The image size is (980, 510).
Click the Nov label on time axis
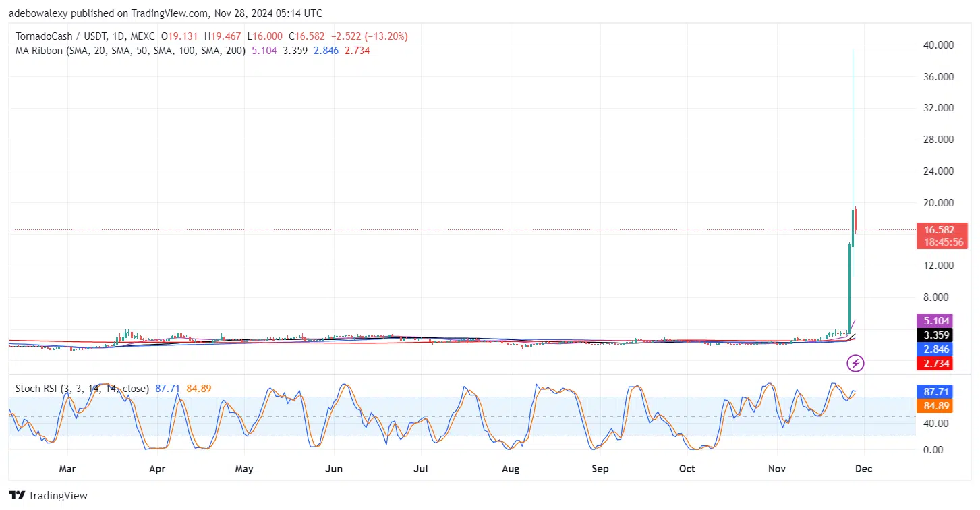tap(778, 469)
